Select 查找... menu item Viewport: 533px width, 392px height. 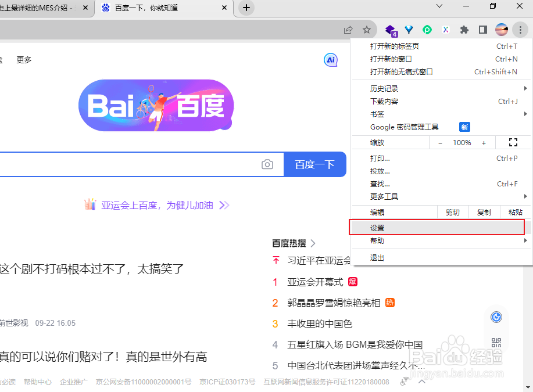(441, 184)
